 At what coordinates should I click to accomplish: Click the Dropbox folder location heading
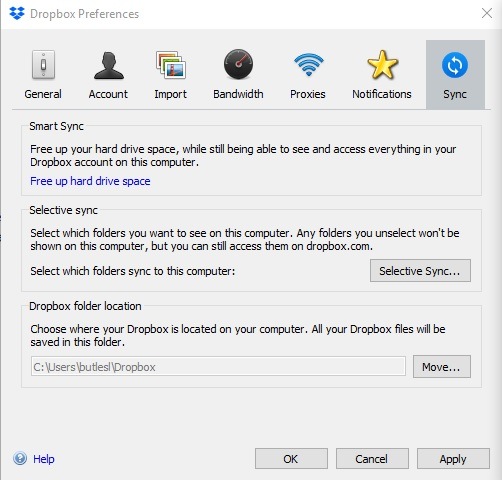(x=85, y=306)
